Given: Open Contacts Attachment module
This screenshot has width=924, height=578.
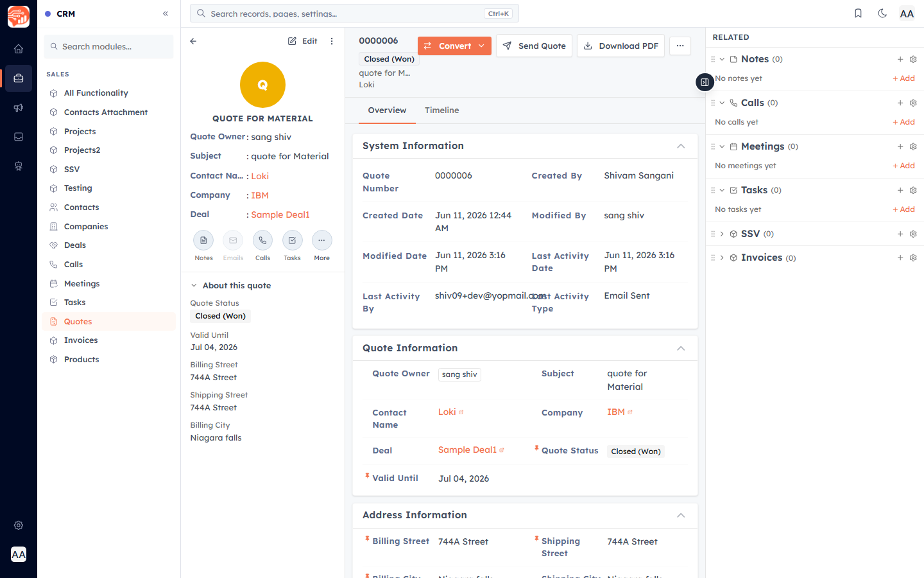Looking at the screenshot, I should point(109,112).
